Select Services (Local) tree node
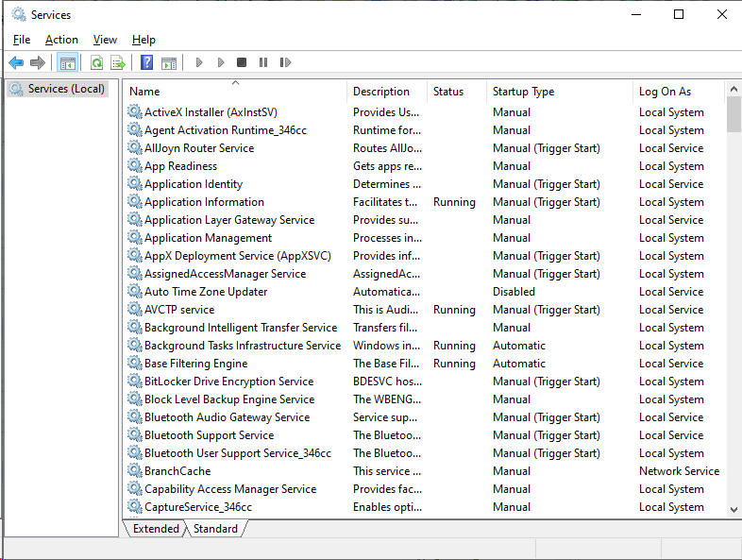Viewport: 742px width, 560px height. pos(58,89)
